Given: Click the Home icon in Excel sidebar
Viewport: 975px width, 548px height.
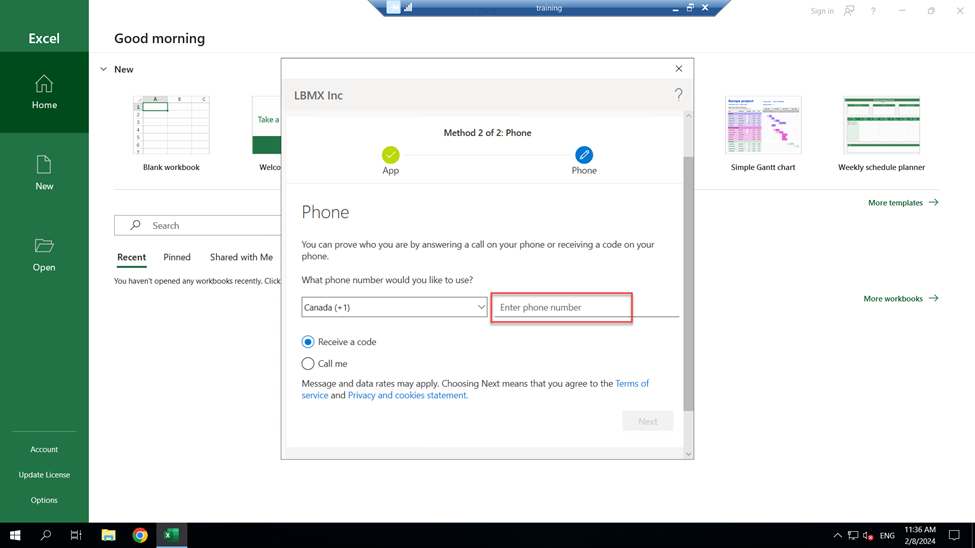Looking at the screenshot, I should tap(44, 85).
